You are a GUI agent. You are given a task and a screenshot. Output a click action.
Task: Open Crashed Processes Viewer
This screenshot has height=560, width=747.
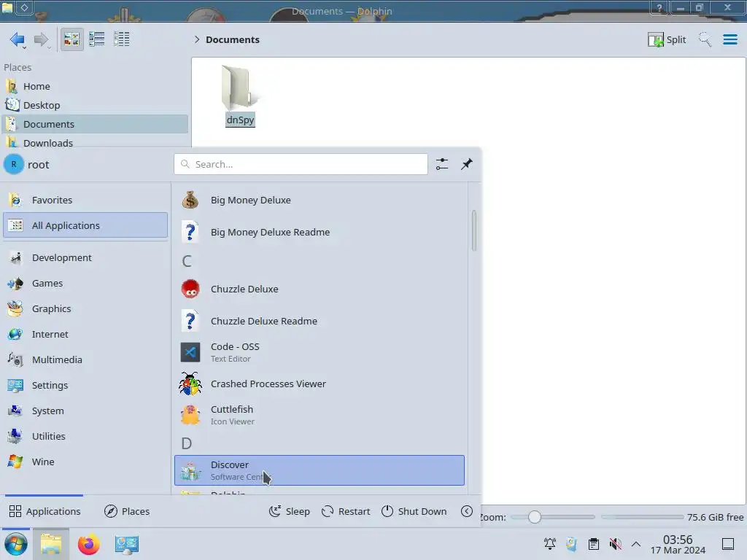coord(320,384)
